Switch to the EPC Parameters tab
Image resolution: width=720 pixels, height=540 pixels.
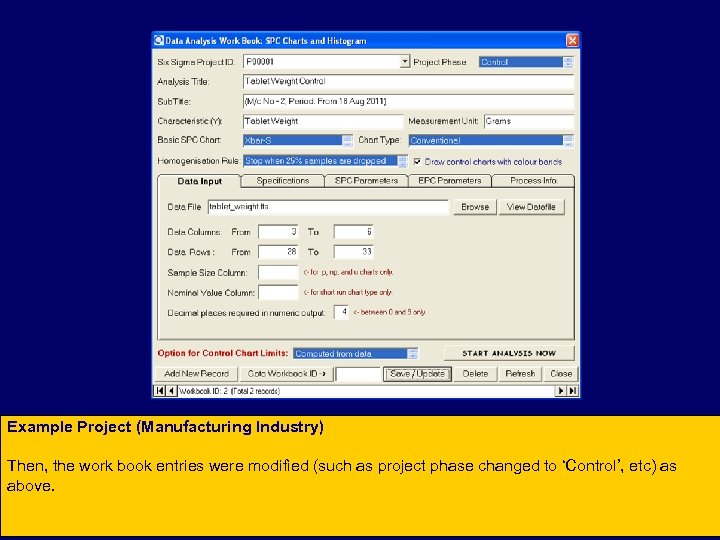450,181
